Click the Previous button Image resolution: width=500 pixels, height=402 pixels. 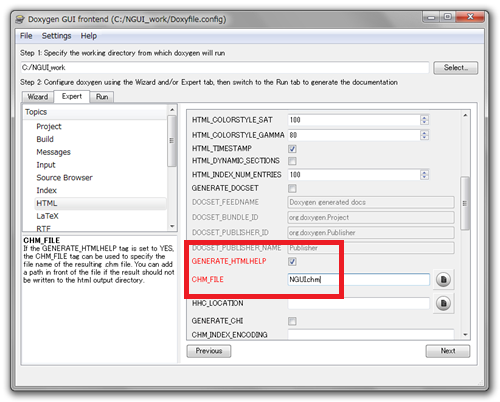coord(209,351)
